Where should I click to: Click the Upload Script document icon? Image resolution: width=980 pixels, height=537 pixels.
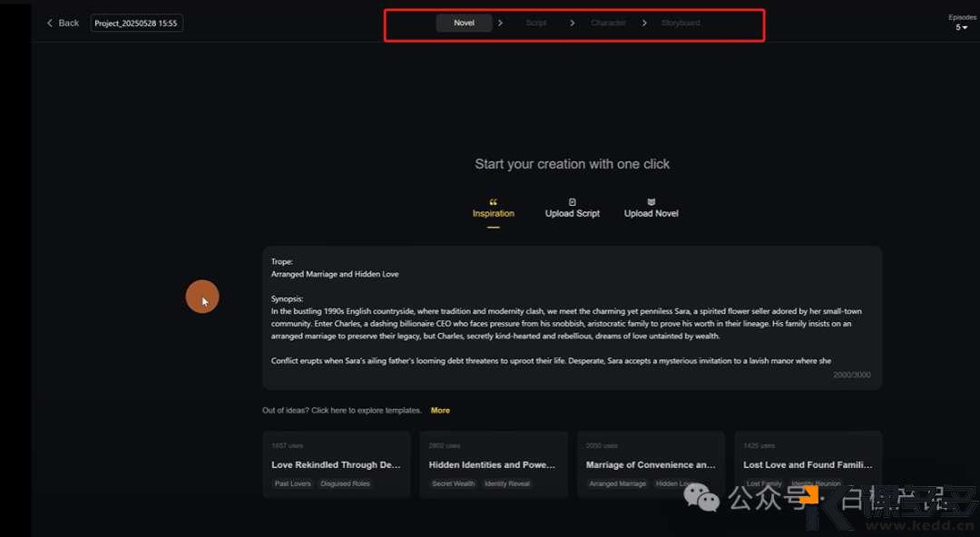coord(573,202)
